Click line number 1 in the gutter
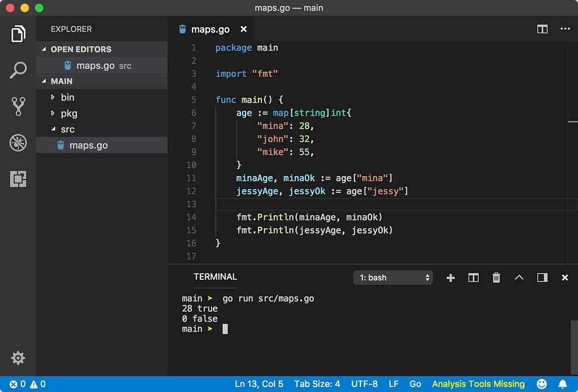The width and height of the screenshot is (578, 392). 194,48
